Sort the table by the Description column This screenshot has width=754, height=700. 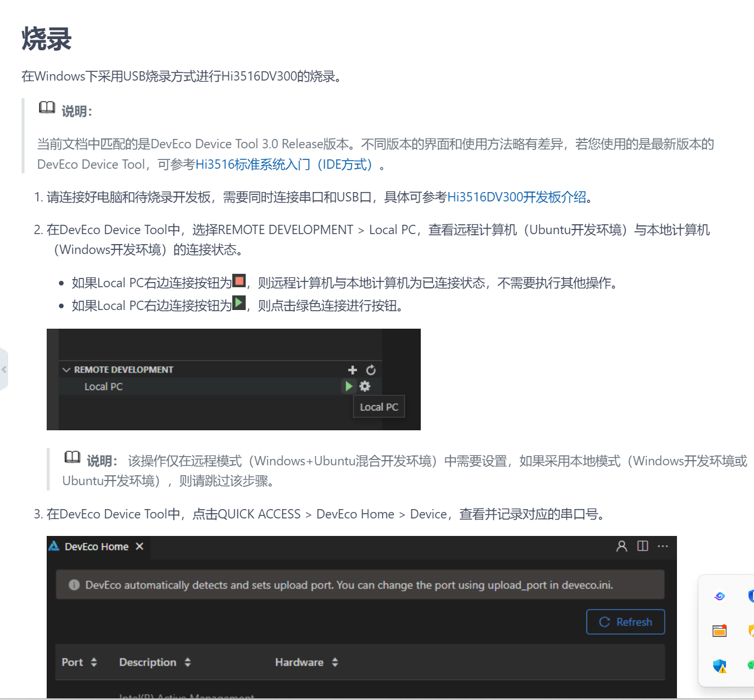187,662
